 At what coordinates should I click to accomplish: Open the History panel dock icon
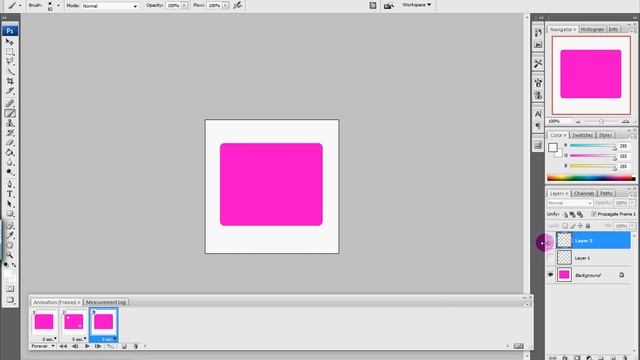click(x=538, y=33)
